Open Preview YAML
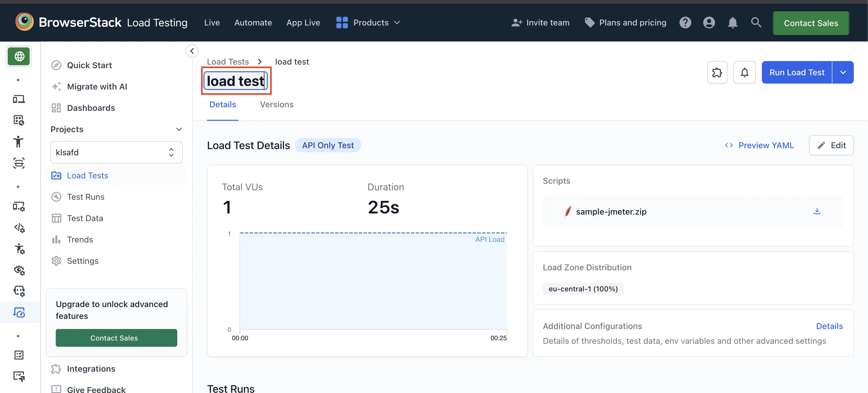The image size is (868, 393). (759, 145)
